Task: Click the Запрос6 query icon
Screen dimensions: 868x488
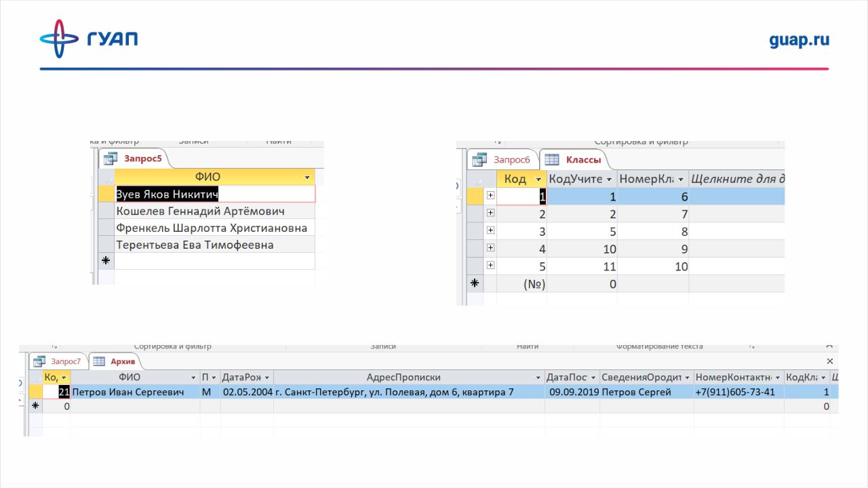Action: click(480, 160)
